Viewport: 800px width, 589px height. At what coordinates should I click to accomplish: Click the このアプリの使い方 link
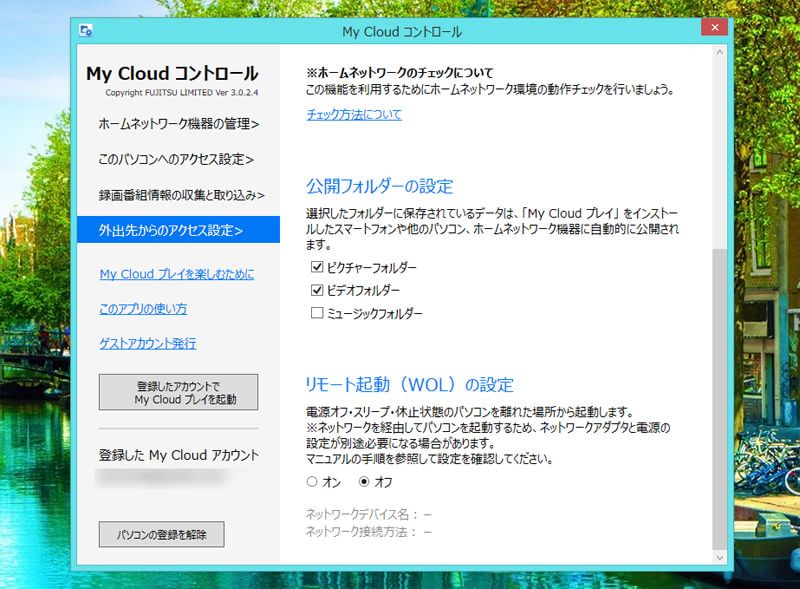tap(143, 308)
